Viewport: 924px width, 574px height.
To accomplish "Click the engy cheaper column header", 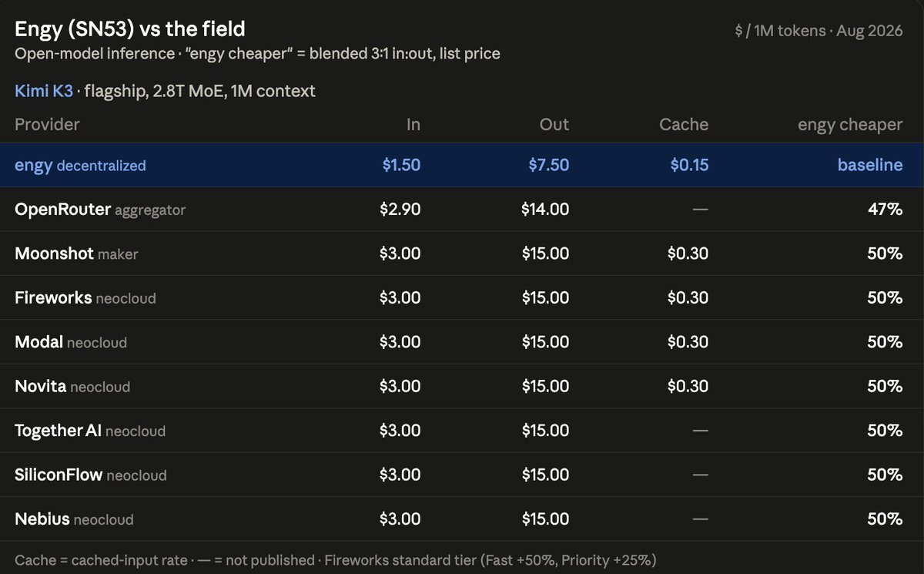I will click(x=850, y=125).
